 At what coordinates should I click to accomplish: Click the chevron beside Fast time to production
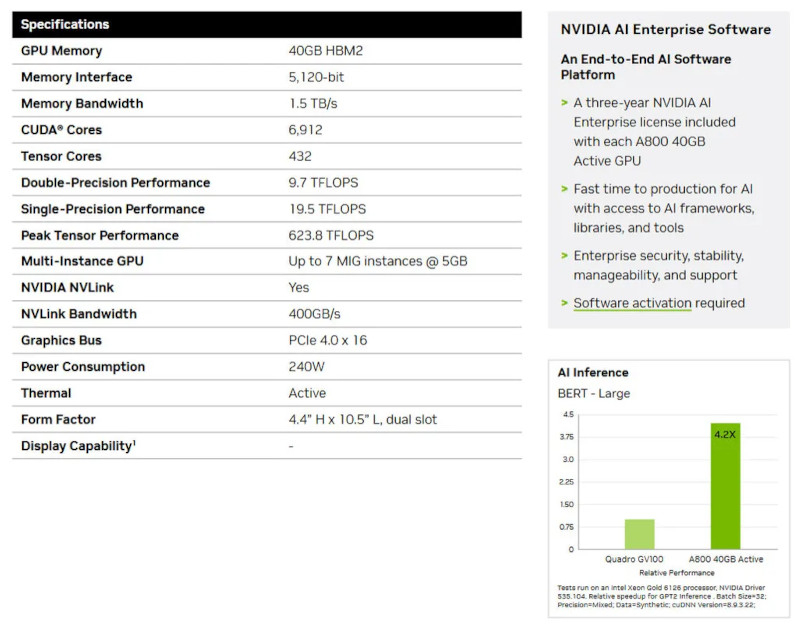click(564, 189)
